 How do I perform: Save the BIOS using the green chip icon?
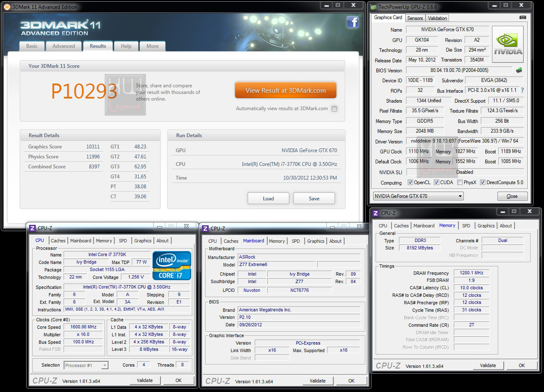[x=519, y=70]
